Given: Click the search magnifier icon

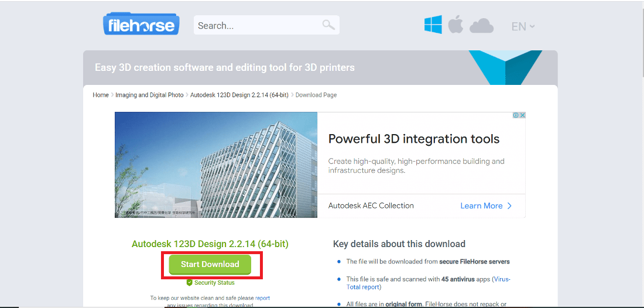Looking at the screenshot, I should [328, 25].
